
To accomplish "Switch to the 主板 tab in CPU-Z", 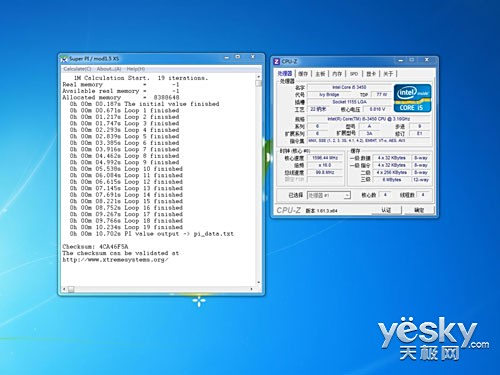I will (320, 74).
